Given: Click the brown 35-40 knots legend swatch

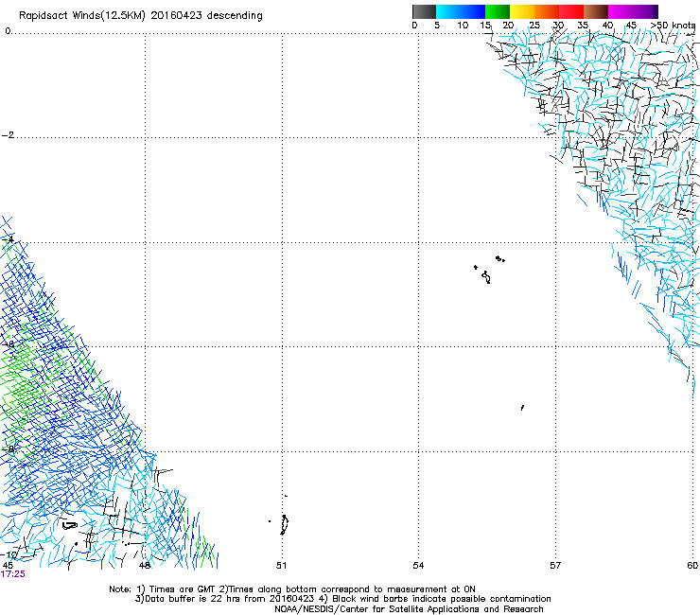Looking at the screenshot, I should pyautogui.click(x=596, y=11).
